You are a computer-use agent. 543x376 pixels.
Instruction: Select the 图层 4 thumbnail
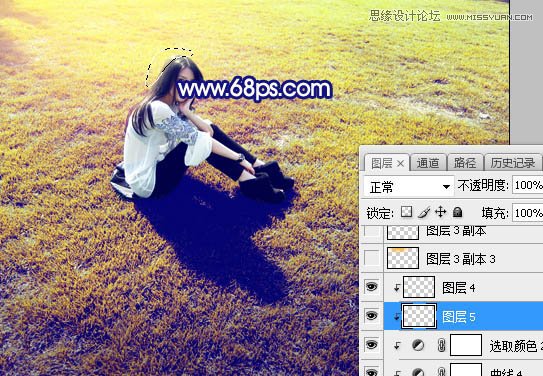tap(419, 287)
